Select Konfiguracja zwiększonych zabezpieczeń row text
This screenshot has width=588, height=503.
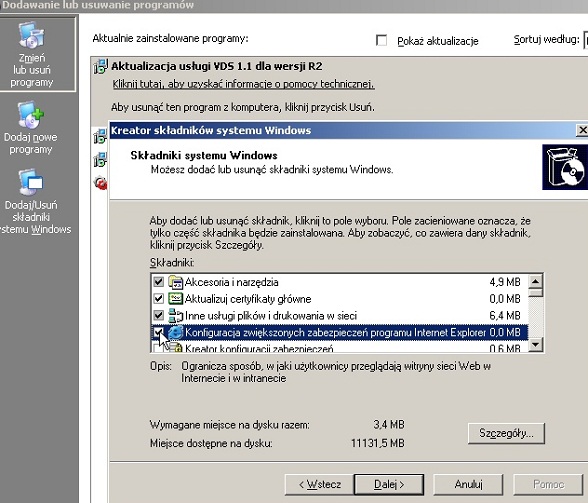point(336,332)
